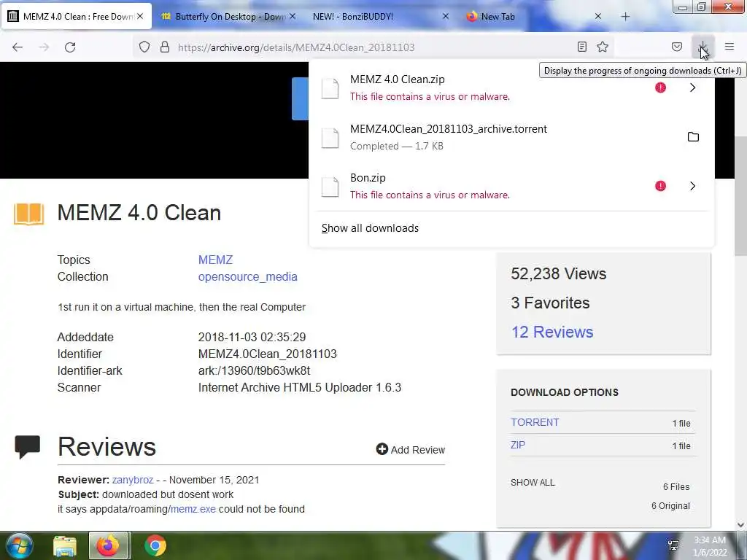
Task: Expand options for MEMZ 4.0 Clean.zip download
Action: (x=693, y=87)
